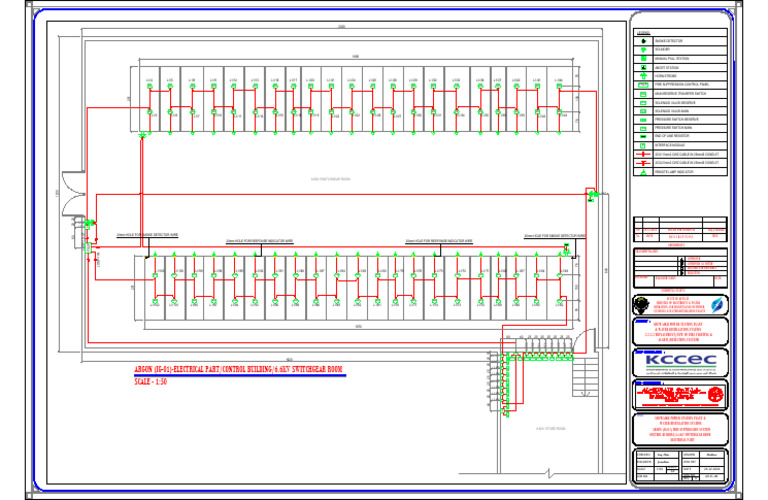Select the control panel device beside the double door

88,248
